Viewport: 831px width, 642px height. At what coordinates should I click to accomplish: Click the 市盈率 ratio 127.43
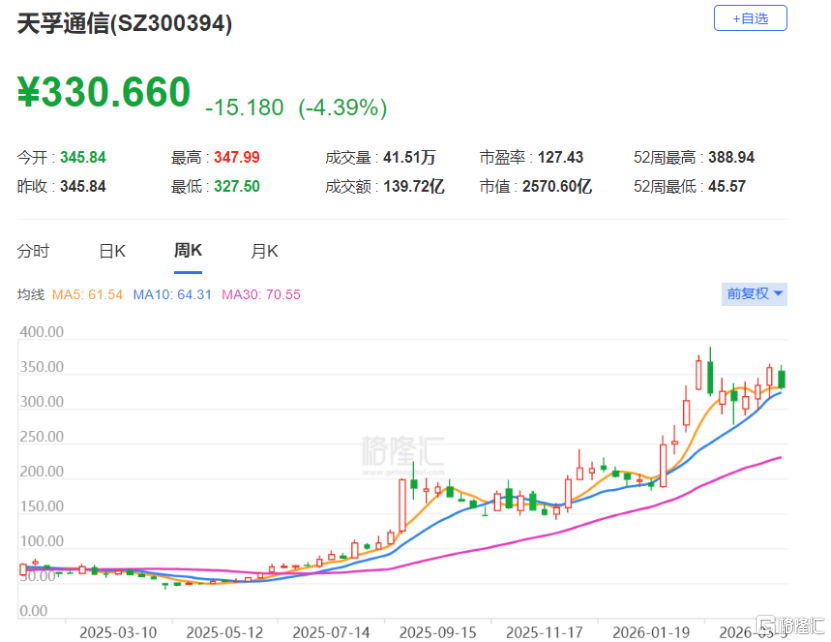pos(562,157)
